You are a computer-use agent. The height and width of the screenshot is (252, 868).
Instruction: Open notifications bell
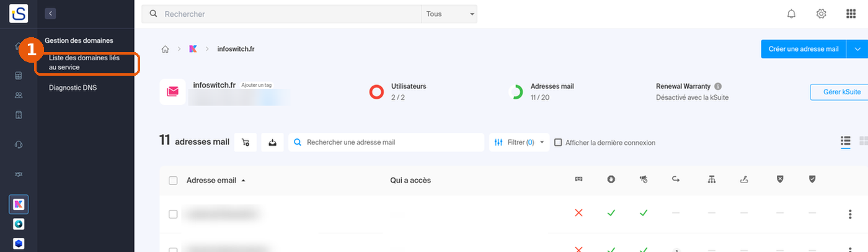point(791,14)
